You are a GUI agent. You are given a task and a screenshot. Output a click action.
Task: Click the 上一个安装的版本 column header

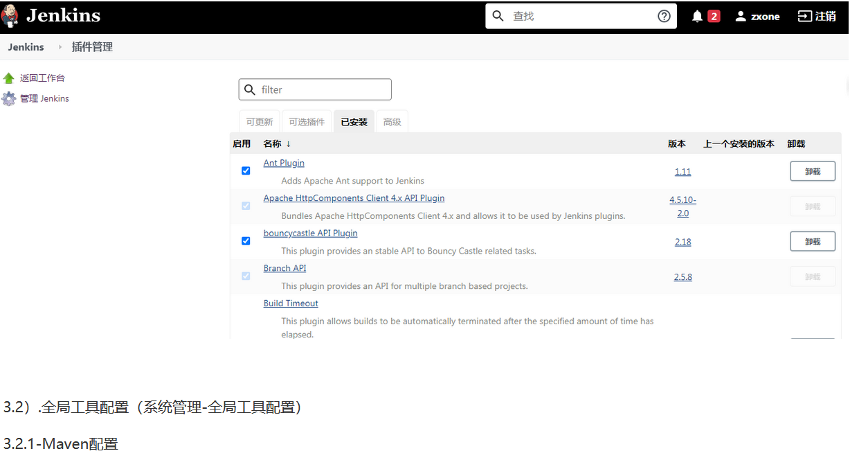tap(739, 143)
